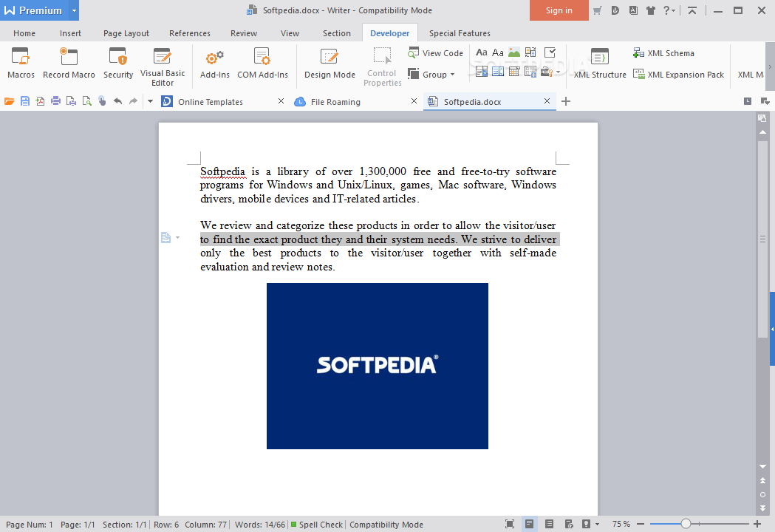
Task: Enable full screen view icon
Action: click(x=510, y=524)
